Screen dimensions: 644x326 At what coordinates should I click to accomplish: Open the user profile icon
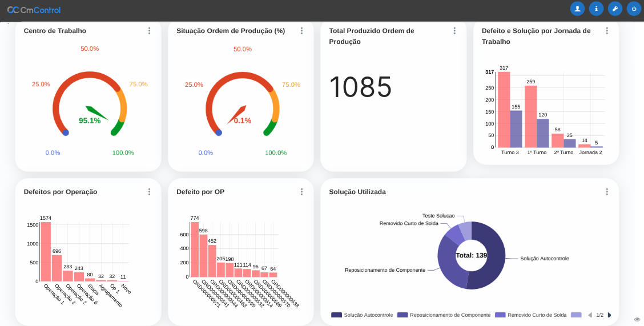point(577,9)
